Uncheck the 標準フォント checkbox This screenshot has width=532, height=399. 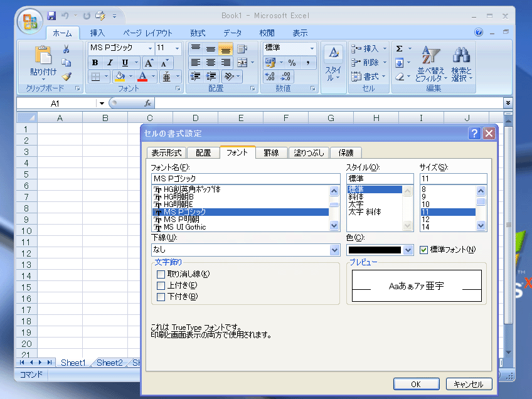[x=423, y=250]
